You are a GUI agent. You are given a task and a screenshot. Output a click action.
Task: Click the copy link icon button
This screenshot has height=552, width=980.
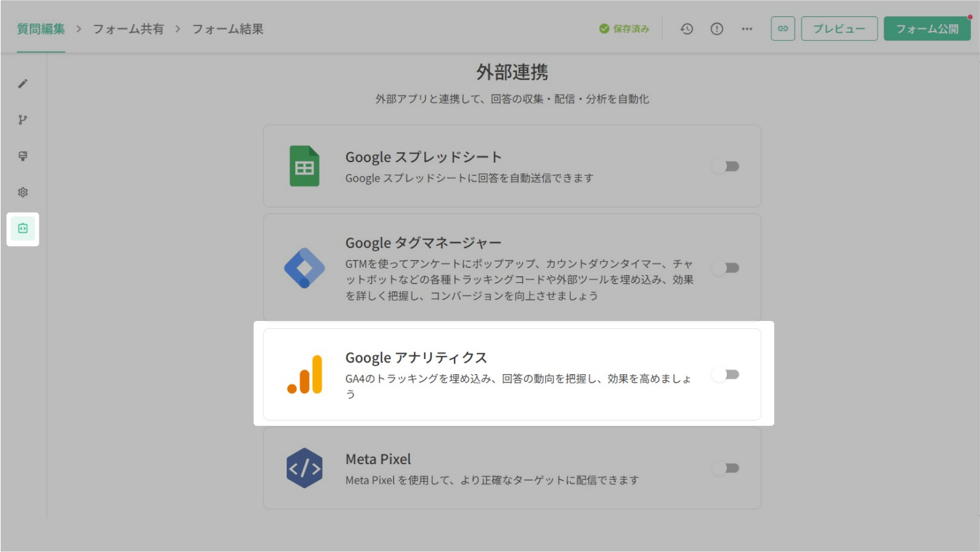[783, 29]
